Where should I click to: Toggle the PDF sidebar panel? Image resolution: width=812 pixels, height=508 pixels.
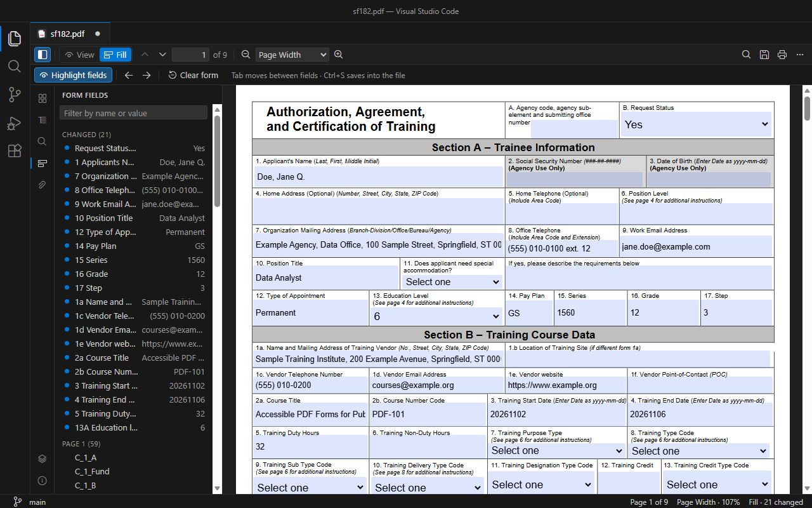(43, 55)
